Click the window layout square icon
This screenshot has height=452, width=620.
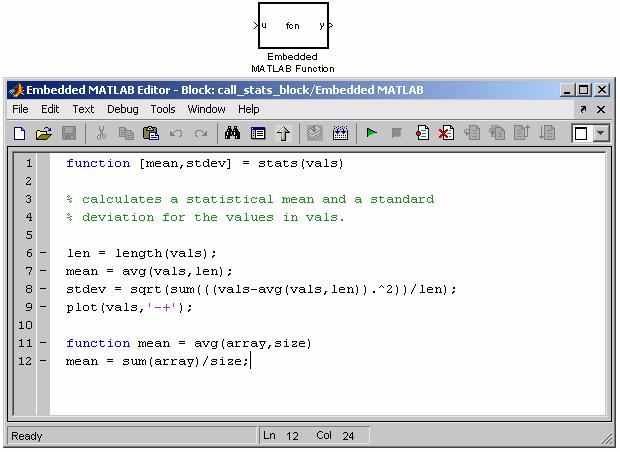tap(581, 133)
